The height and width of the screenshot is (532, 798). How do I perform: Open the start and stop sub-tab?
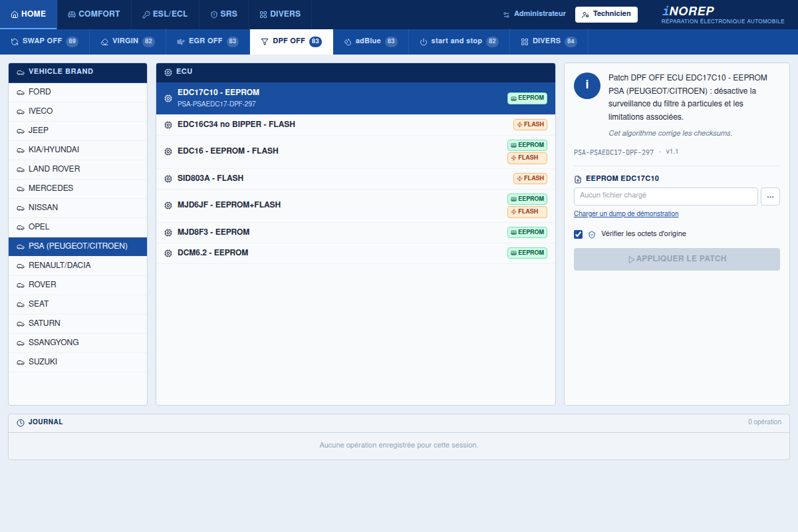(459, 41)
